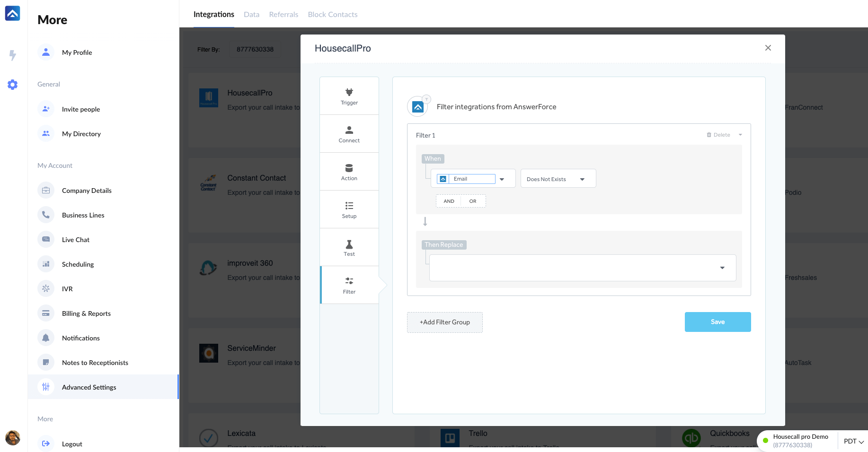This screenshot has width=868, height=452.
Task: Open the PDT timezone dropdown
Action: tap(854, 442)
